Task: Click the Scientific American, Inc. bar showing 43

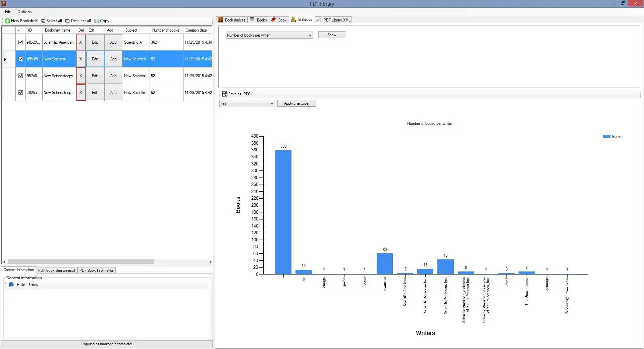Action: (x=445, y=267)
